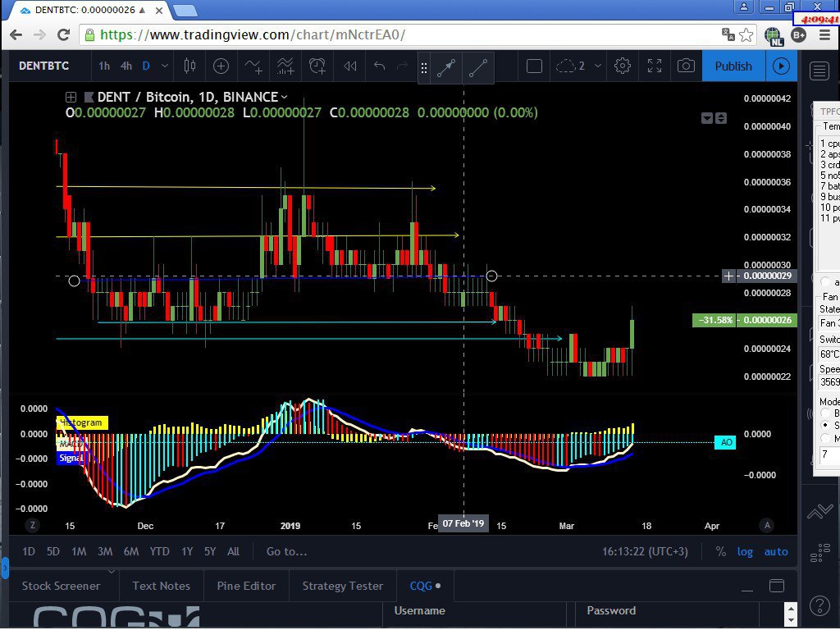The image size is (840, 630).
Task: Select the trend line with arrow tool
Action: pyautogui.click(x=446, y=68)
